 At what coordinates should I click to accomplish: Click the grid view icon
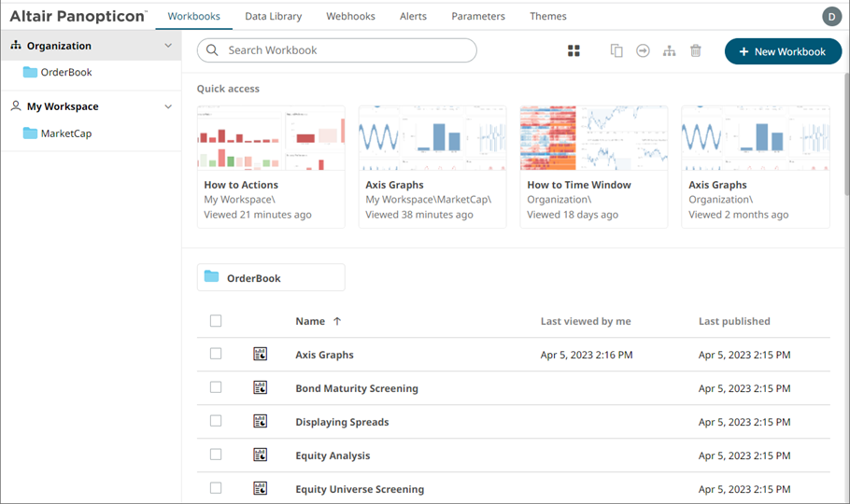tap(574, 51)
